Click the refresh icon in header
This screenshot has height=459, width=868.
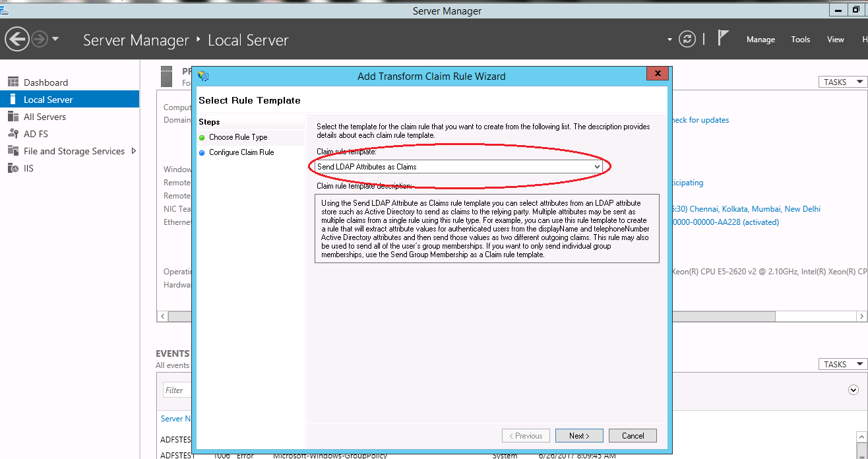tap(687, 39)
